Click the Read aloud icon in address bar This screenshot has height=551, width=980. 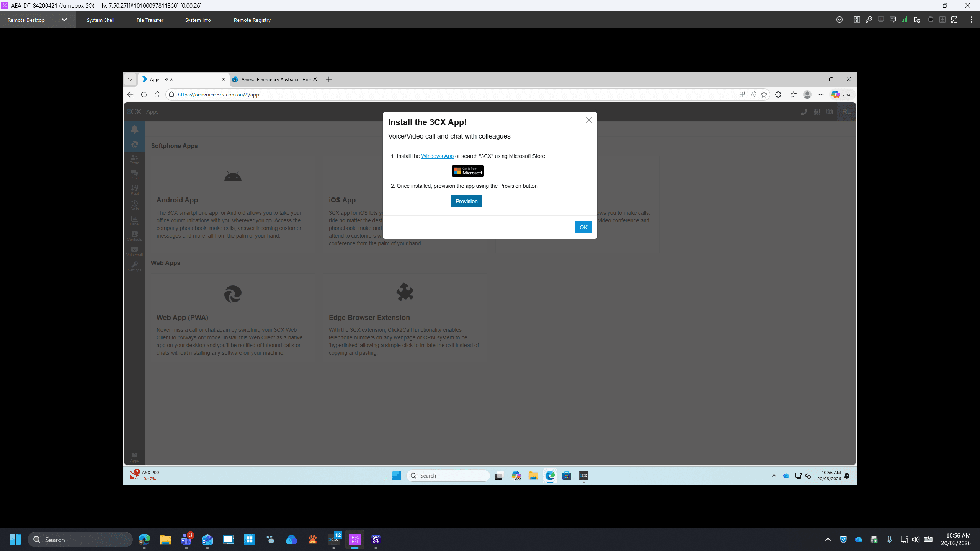(753, 95)
